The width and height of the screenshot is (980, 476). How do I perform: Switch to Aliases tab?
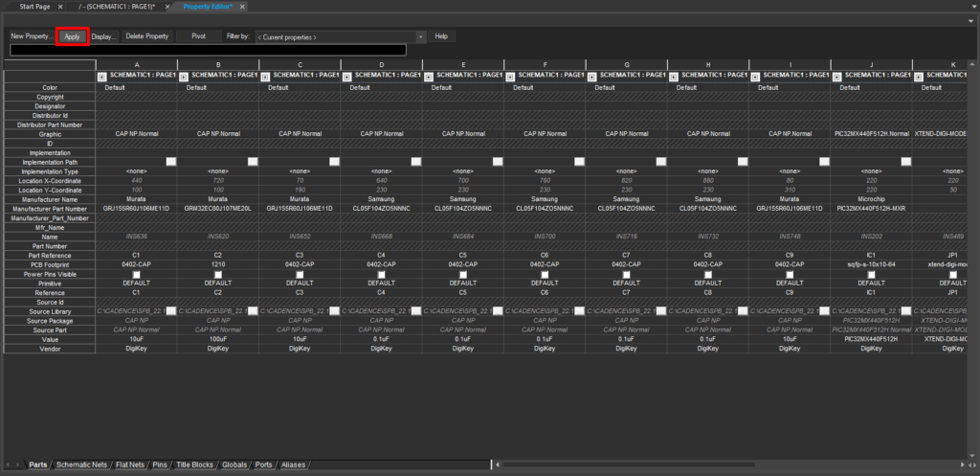[x=293, y=465]
